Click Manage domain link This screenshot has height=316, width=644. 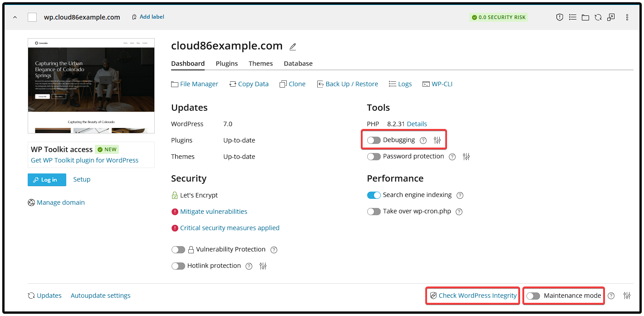point(56,202)
